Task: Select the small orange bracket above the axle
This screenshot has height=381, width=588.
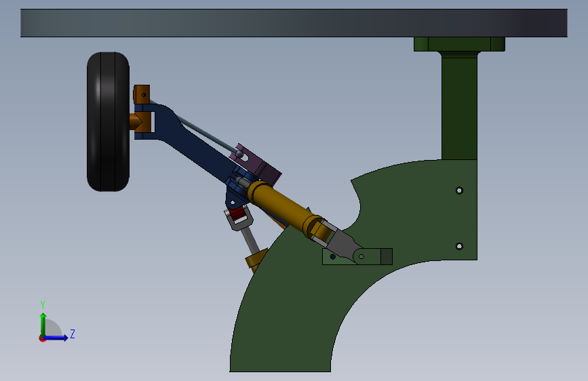Action: [141, 94]
